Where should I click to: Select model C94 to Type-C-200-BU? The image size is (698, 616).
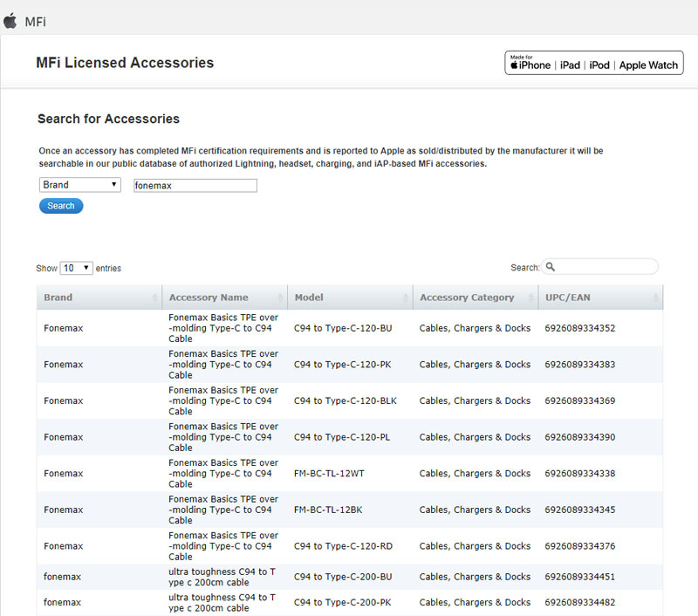pos(343,577)
